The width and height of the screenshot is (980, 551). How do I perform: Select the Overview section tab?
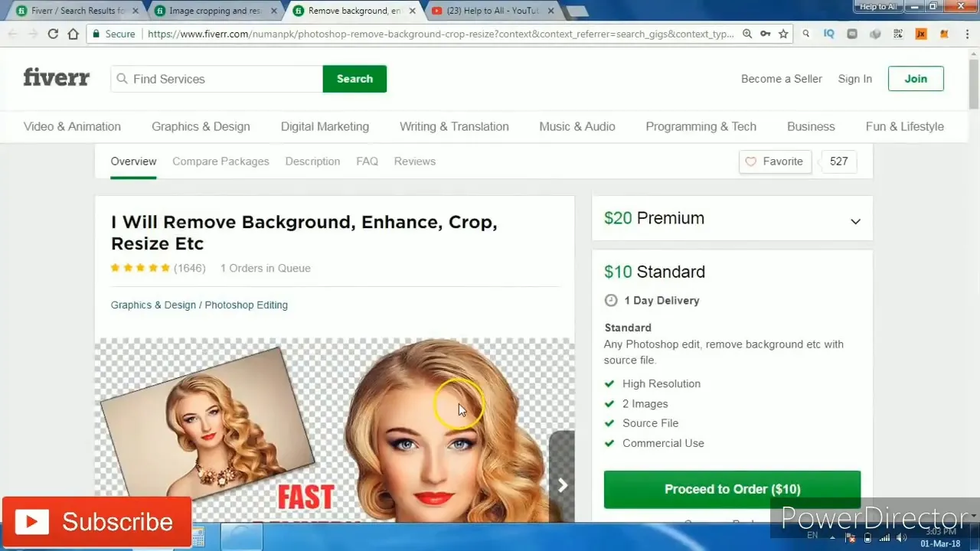click(133, 161)
